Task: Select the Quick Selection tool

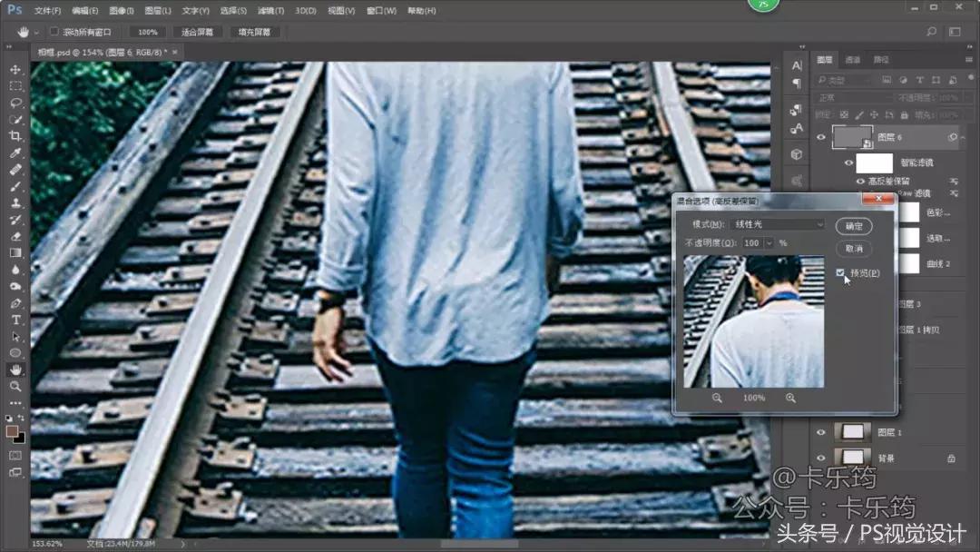Action: [15, 120]
